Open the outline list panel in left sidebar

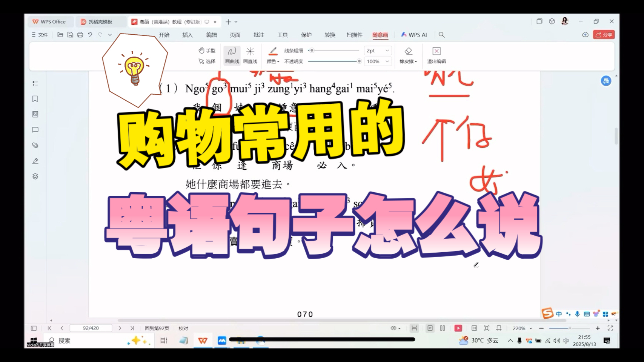[x=35, y=83]
